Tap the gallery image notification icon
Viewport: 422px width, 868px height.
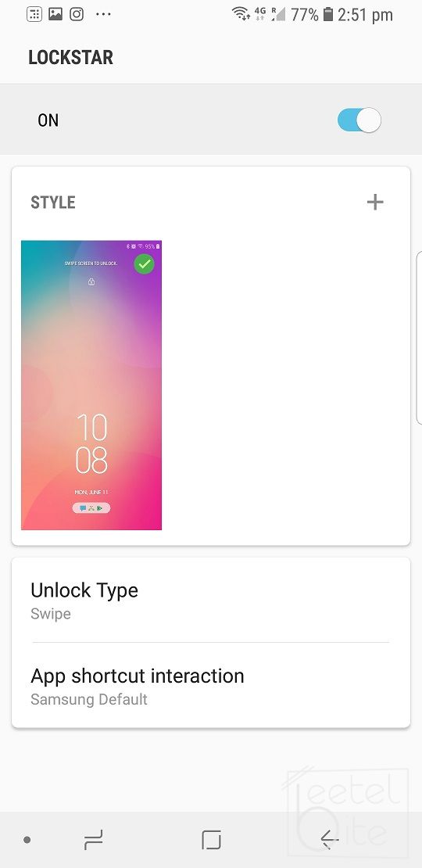click(55, 14)
